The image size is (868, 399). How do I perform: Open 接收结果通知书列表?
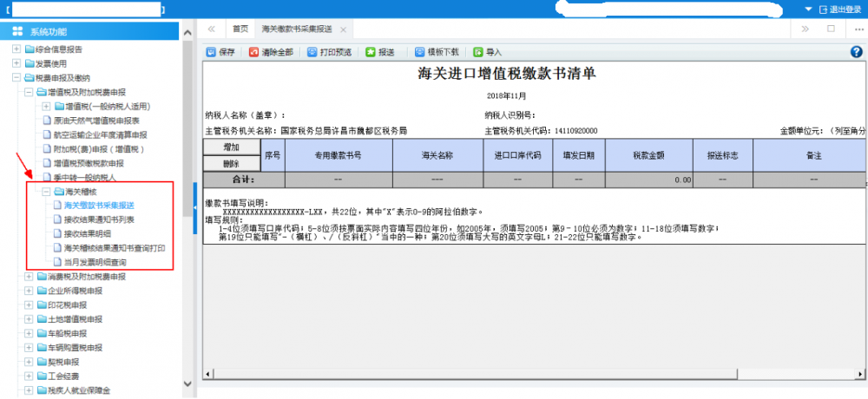point(99,219)
